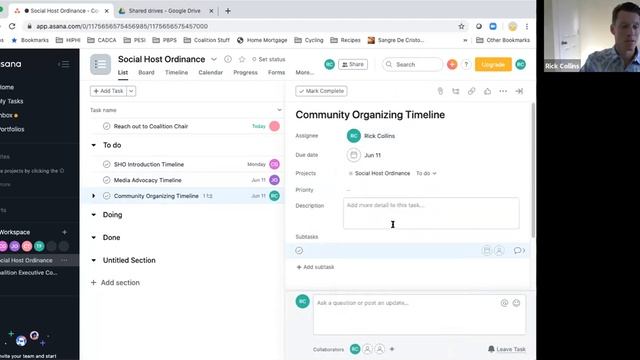Switch to the Calendar tab
The image size is (640, 360).
pyautogui.click(x=211, y=72)
